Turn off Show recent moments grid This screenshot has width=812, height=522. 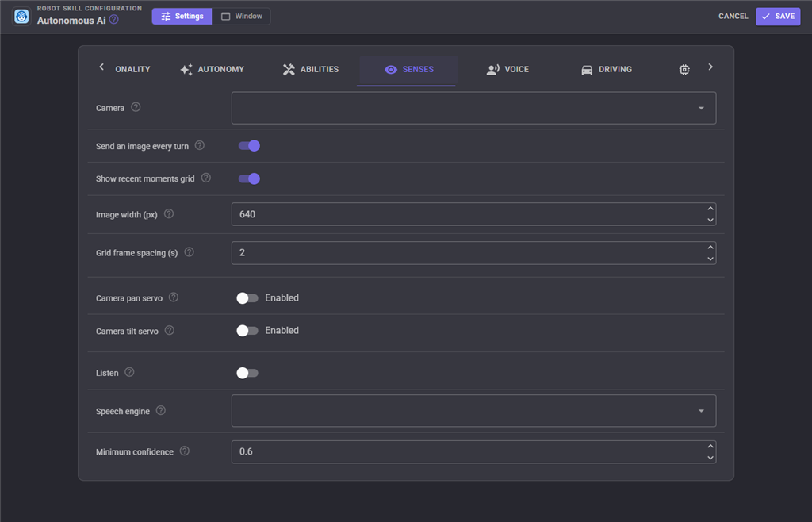point(248,178)
